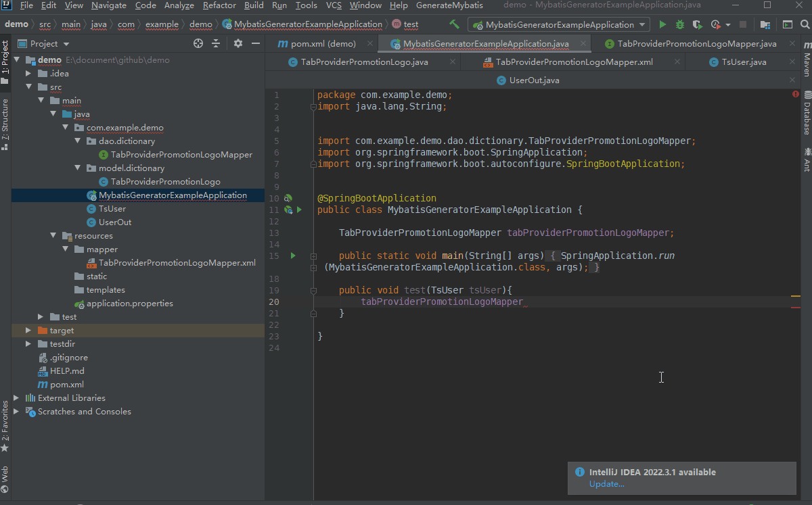Open Project Structure icon in toolbar
The height and width of the screenshot is (505, 812).
pyautogui.click(x=765, y=24)
